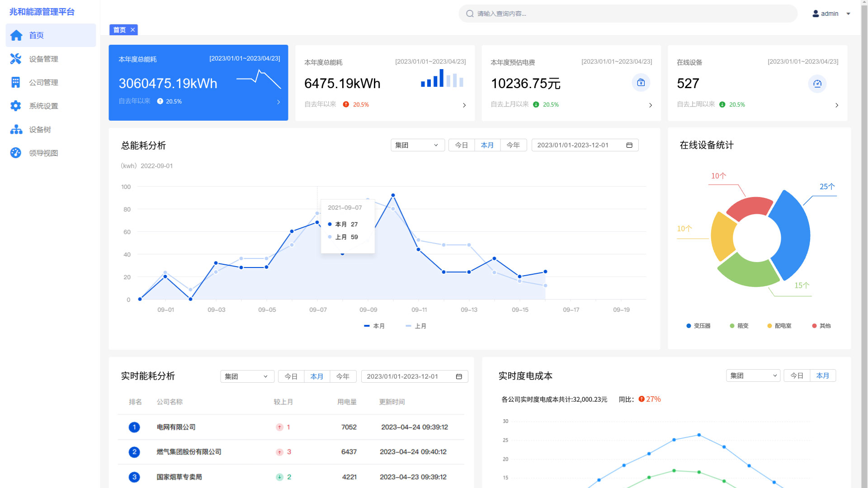Open calendar icon in 总能耗分析 date picker

[629, 145]
